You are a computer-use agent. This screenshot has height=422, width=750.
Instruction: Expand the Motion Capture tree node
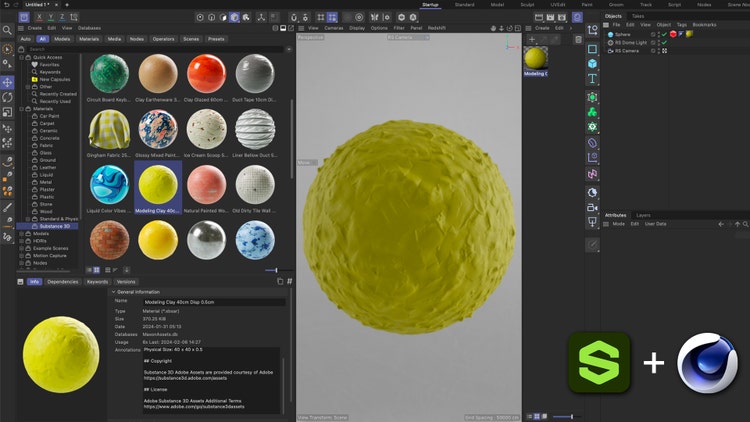pos(22,256)
